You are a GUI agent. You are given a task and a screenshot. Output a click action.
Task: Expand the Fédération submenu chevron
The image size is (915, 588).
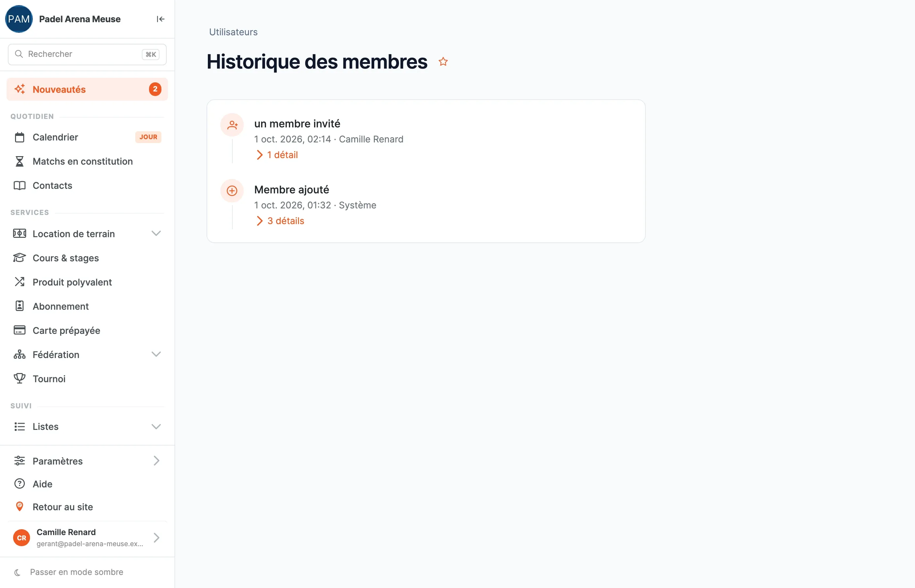click(x=156, y=354)
